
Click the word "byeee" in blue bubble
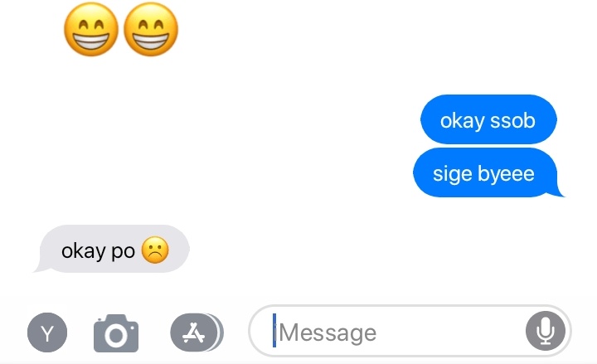pos(506,175)
